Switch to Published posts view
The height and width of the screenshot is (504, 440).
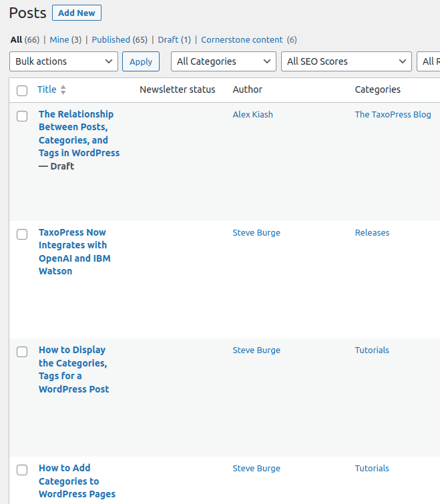[111, 39]
